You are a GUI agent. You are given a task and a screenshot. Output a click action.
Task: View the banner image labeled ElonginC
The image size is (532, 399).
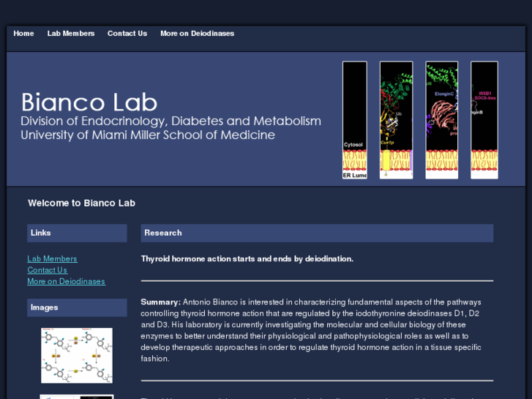point(442,120)
